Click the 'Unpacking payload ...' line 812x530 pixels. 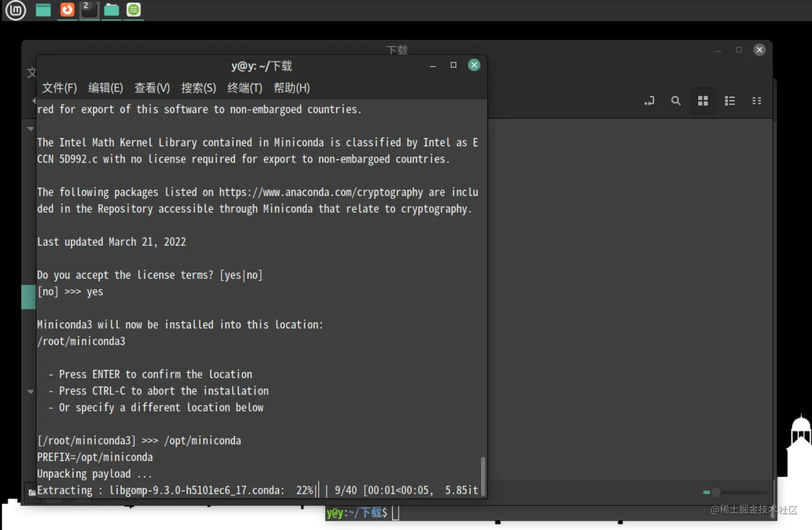tap(95, 474)
